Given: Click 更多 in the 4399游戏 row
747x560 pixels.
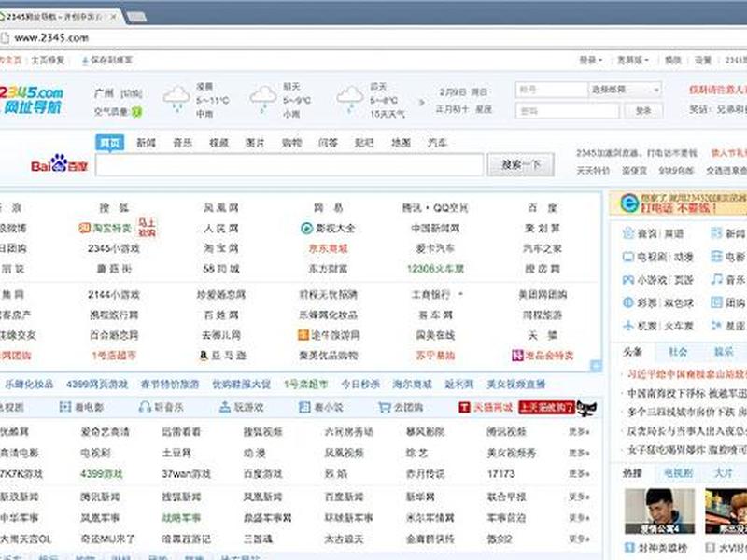Looking at the screenshot, I should click(579, 474).
